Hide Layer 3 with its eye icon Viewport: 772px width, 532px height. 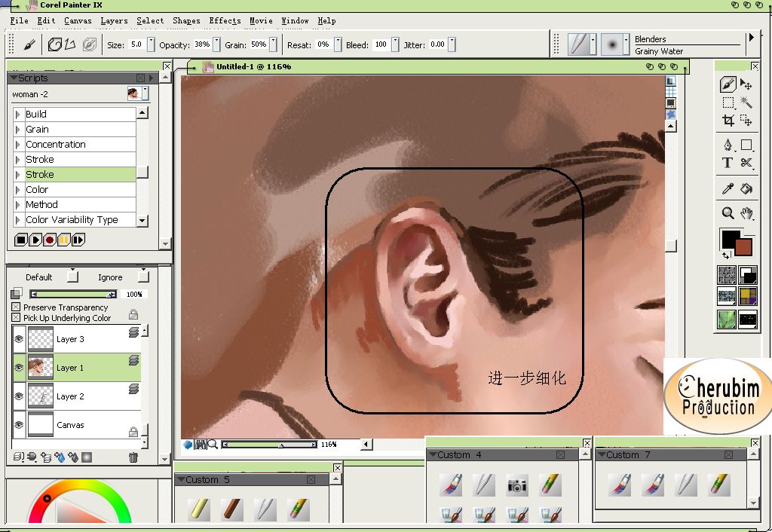point(19,339)
